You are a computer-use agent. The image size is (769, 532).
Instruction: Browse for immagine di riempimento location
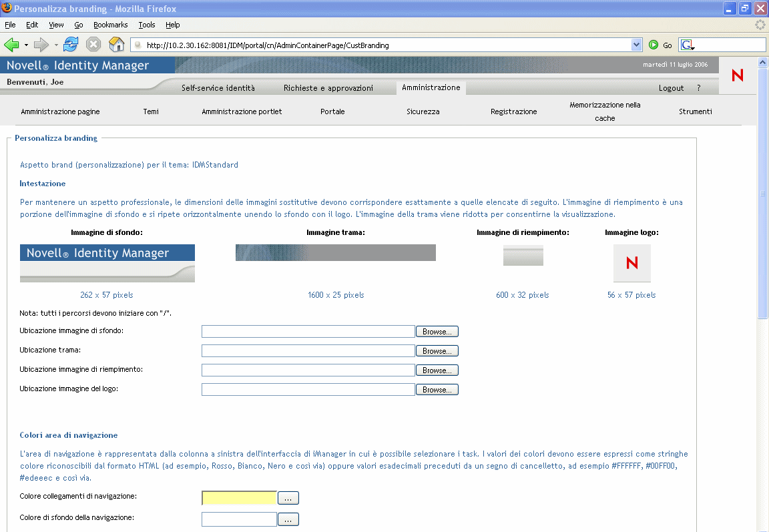437,370
